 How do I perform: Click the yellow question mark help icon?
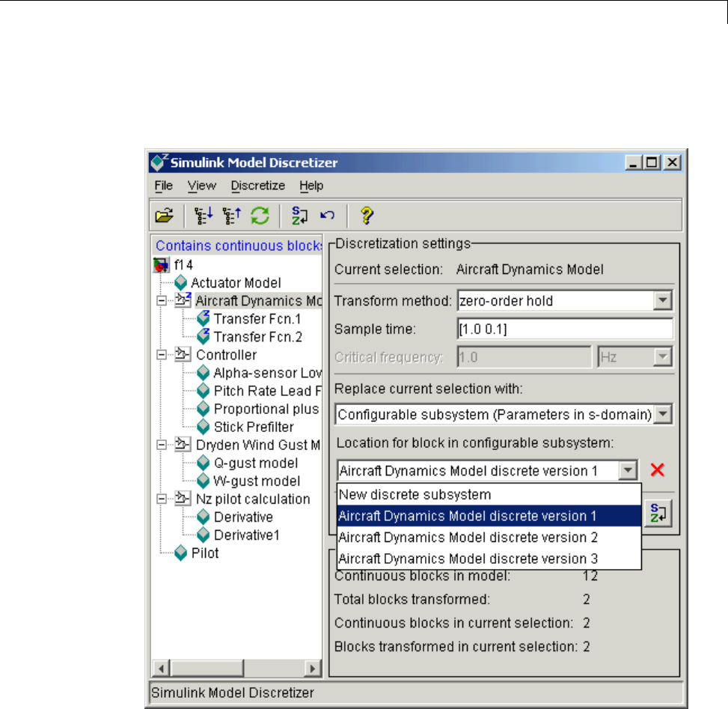367,216
